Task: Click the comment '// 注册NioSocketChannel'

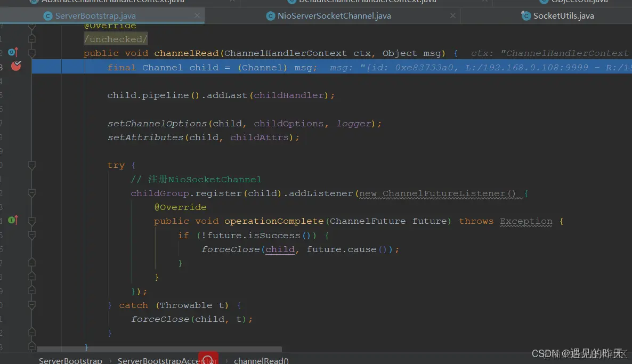Action: (196, 180)
